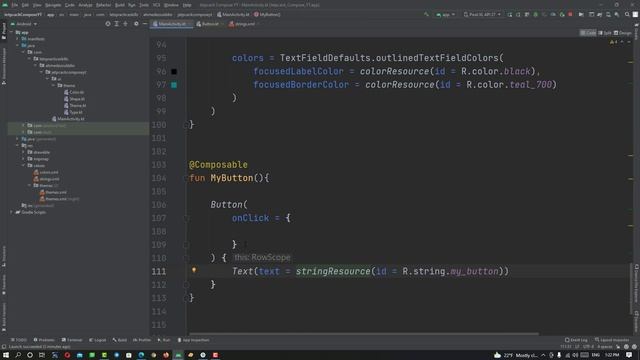
Task: Click the yellow lightbulb intention icon on line 111
Action: [194, 270]
